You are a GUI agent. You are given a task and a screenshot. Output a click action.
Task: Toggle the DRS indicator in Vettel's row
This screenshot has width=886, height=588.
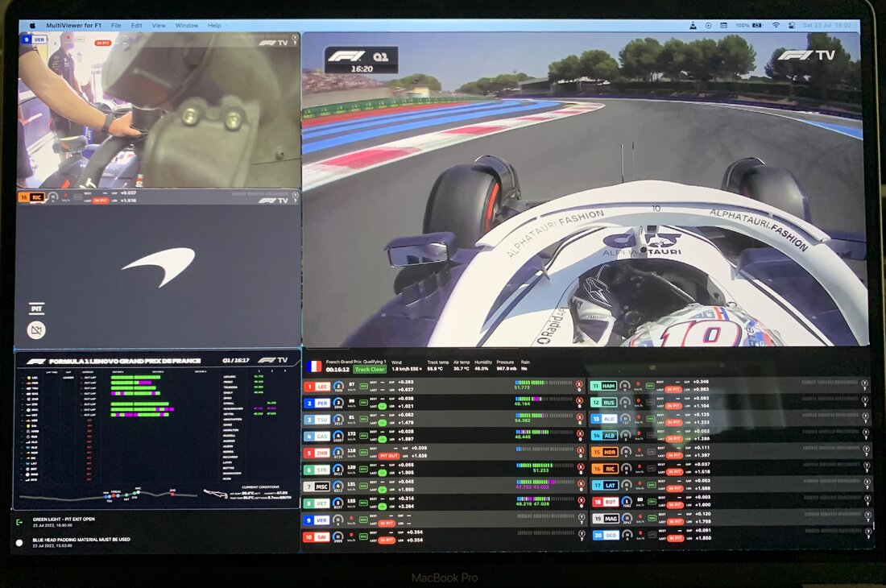(363, 503)
